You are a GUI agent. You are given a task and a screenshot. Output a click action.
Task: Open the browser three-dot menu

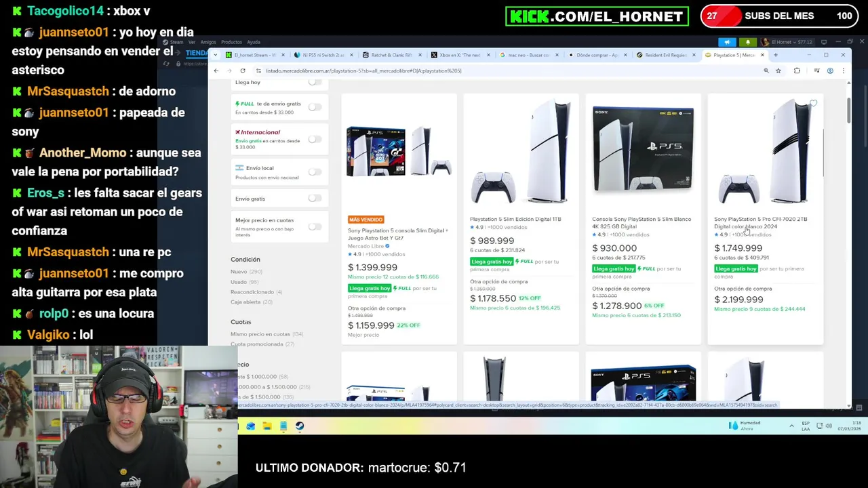pyautogui.click(x=843, y=70)
